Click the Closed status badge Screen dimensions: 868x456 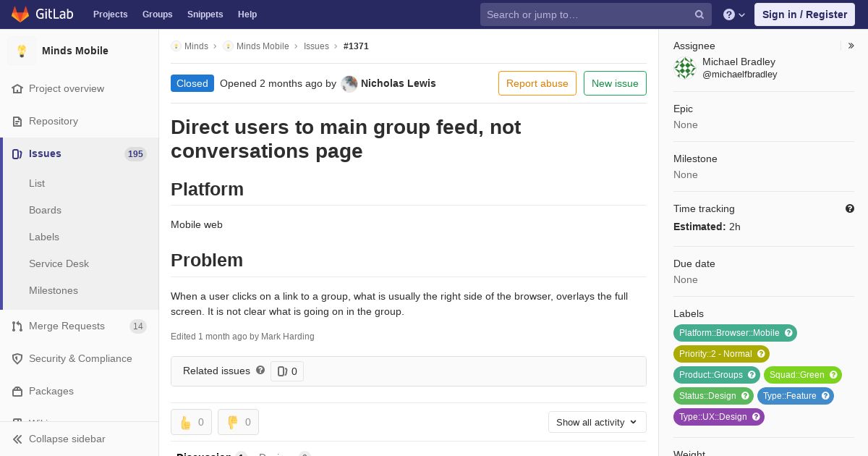[x=192, y=83]
